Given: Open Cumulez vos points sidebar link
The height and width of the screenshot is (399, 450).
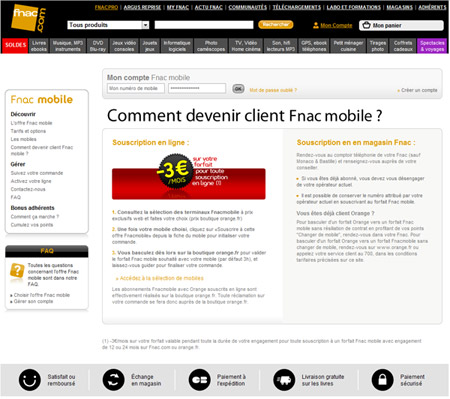Looking at the screenshot, I should pos(32,225).
